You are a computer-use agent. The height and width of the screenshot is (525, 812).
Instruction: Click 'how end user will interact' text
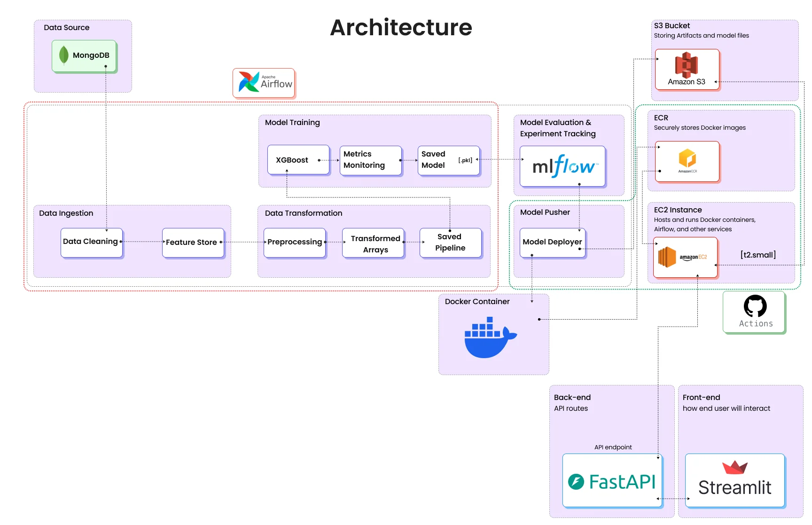click(726, 409)
